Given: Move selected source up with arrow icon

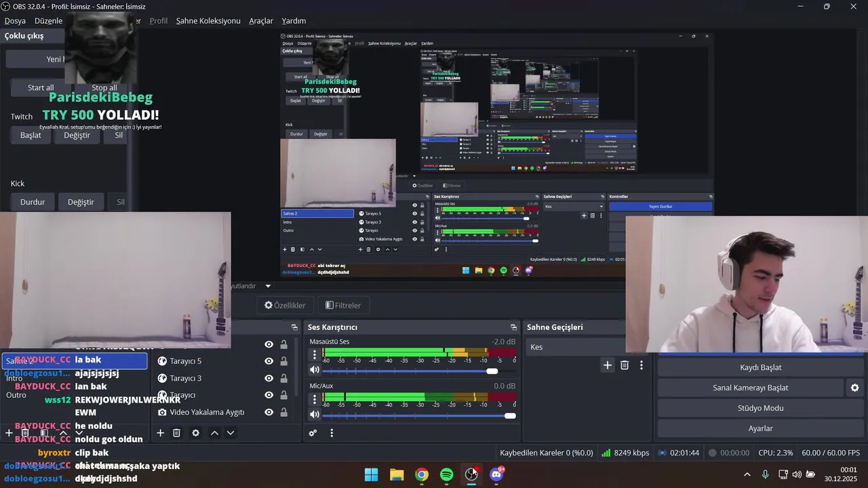Looking at the screenshot, I should (x=214, y=432).
